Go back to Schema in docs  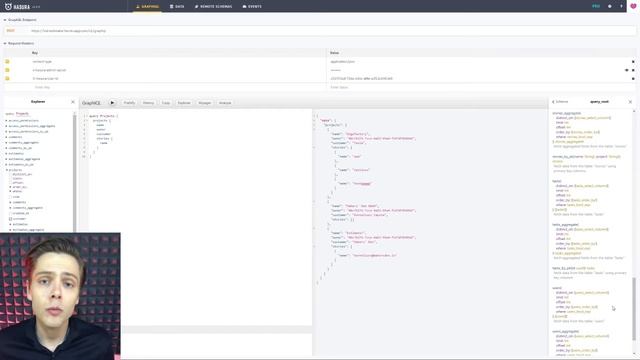pyautogui.click(x=560, y=102)
